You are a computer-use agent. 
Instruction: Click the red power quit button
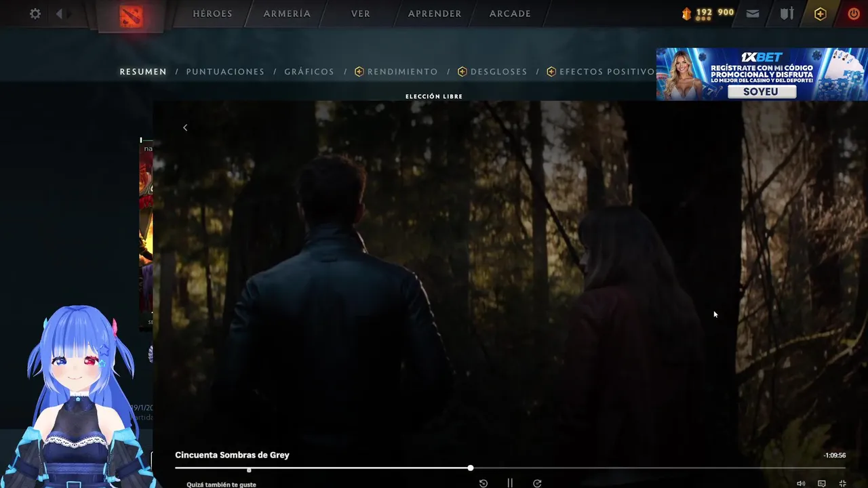[x=854, y=14]
